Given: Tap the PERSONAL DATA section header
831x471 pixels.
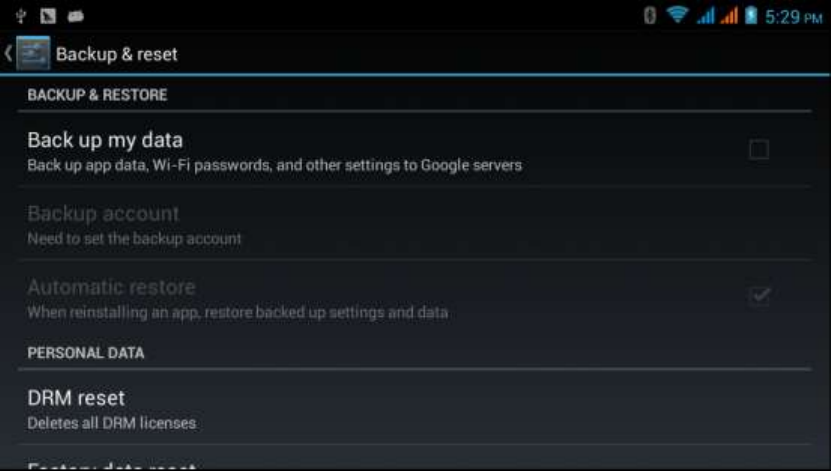Looking at the screenshot, I should pos(86,353).
